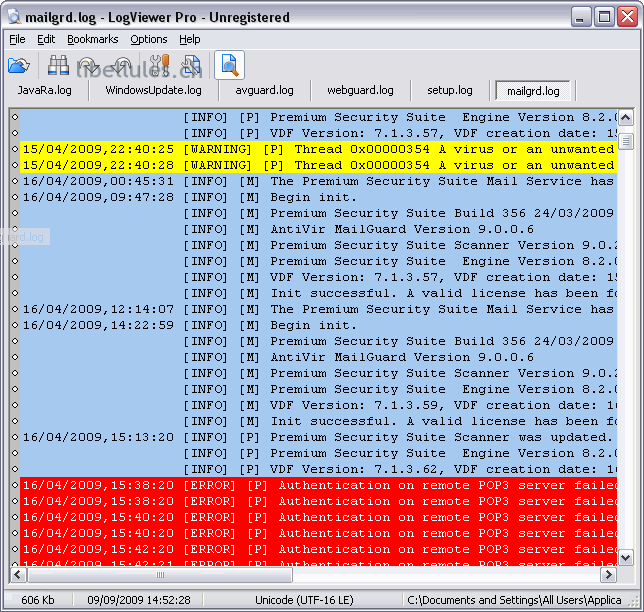Maximize the LogViewer Pro window
Screen dimensions: 644x612
(604, 17)
